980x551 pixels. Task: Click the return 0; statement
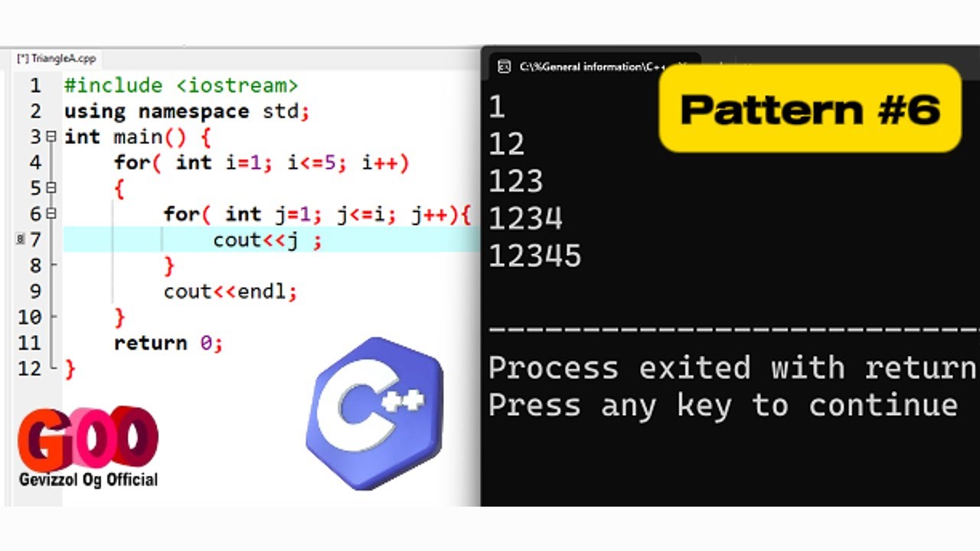pyautogui.click(x=168, y=343)
